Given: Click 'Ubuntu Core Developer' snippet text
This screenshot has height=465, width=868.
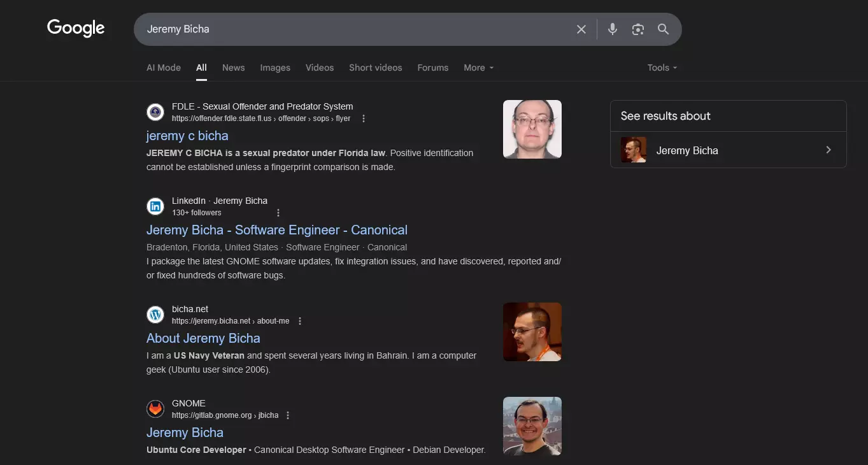Looking at the screenshot, I should tap(196, 450).
